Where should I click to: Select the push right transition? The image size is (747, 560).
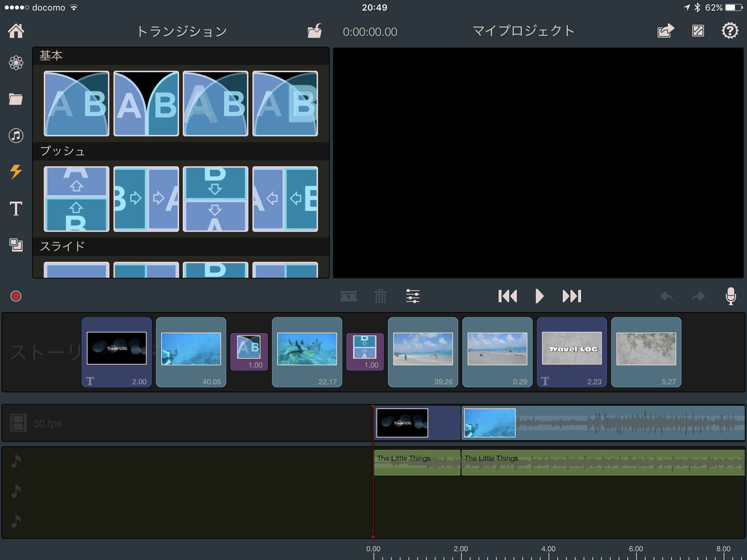pos(146,199)
